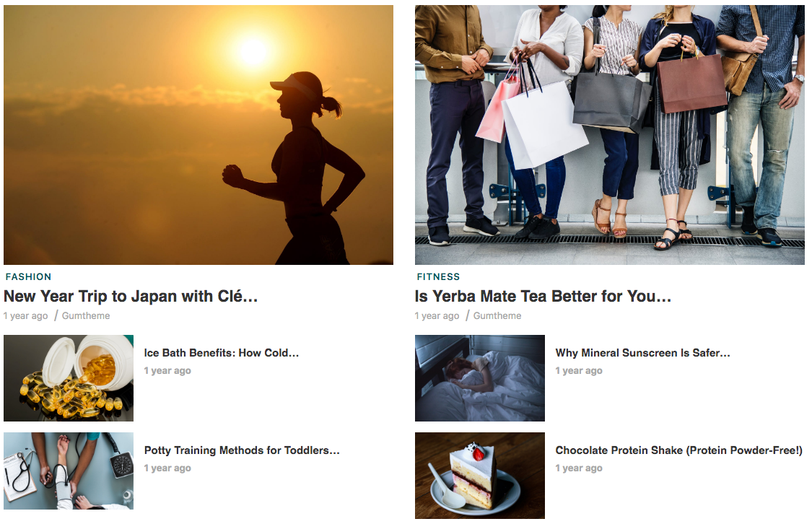The width and height of the screenshot is (812, 524).
Task: Open the shoppers with bags featured image
Action: (609, 135)
